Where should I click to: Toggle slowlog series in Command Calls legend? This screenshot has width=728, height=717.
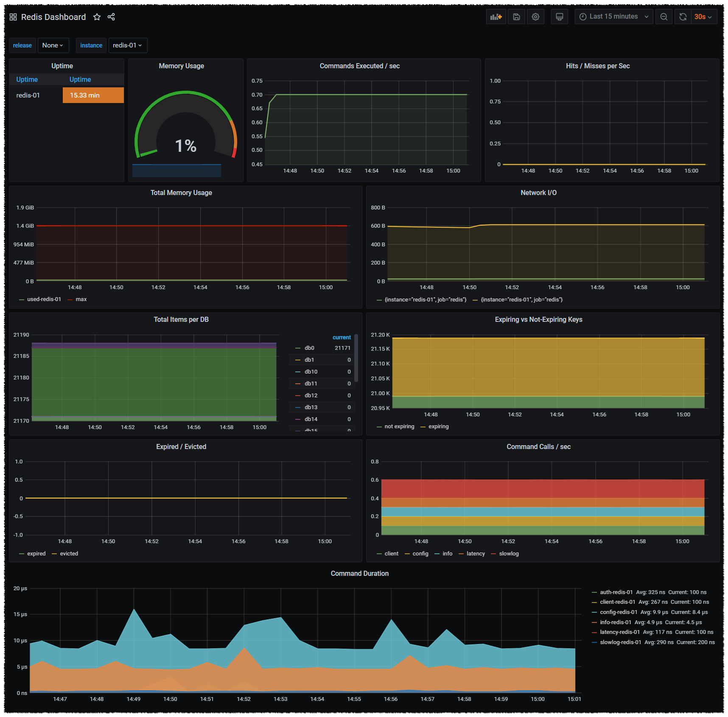(x=509, y=554)
